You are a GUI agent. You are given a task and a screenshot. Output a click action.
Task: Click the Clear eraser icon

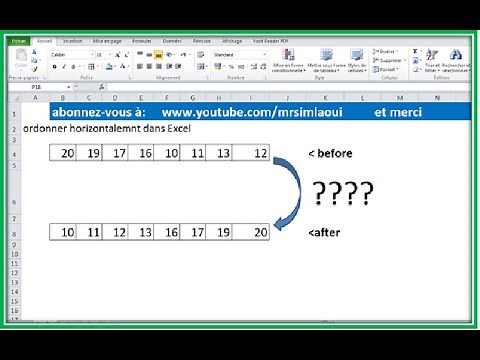[x=415, y=69]
